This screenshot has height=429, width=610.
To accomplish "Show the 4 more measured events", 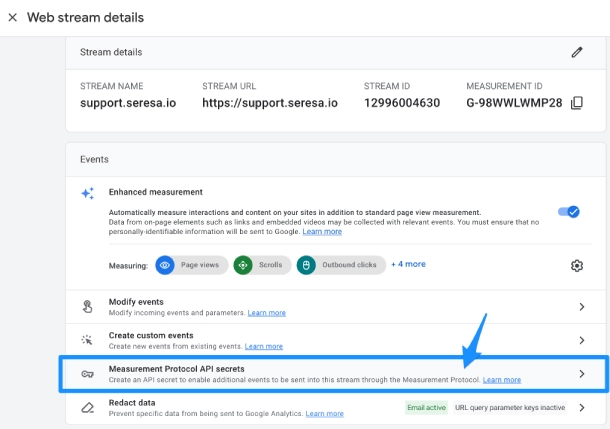I will click(x=408, y=264).
